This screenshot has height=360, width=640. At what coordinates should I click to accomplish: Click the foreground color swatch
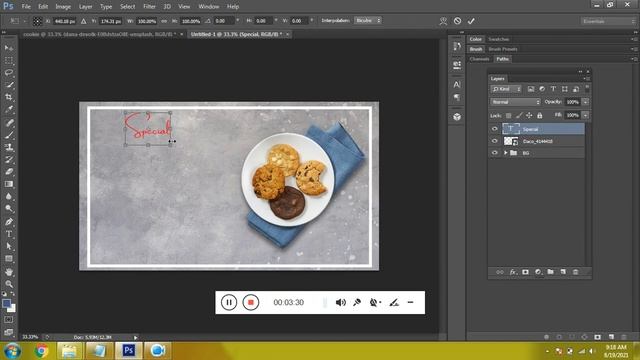click(7, 304)
